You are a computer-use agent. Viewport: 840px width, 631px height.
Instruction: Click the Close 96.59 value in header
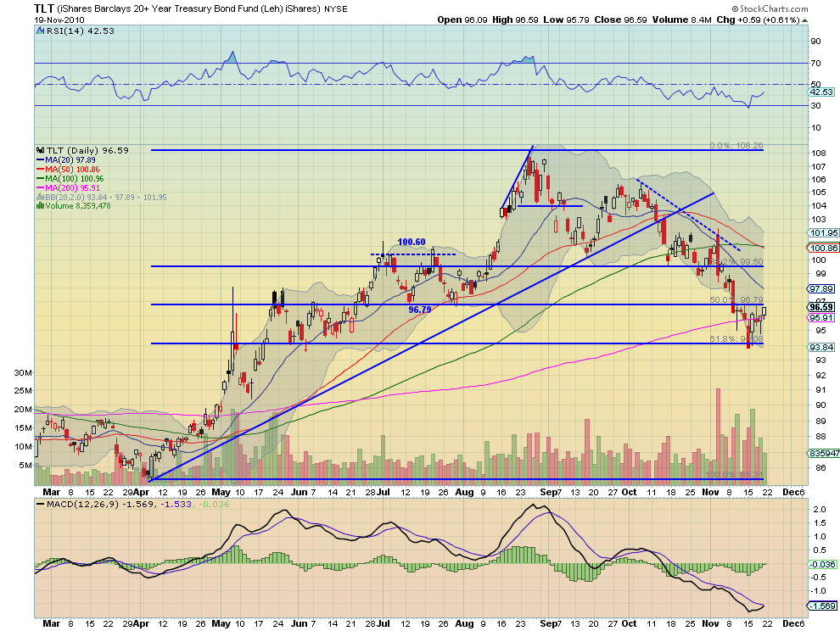pos(620,20)
